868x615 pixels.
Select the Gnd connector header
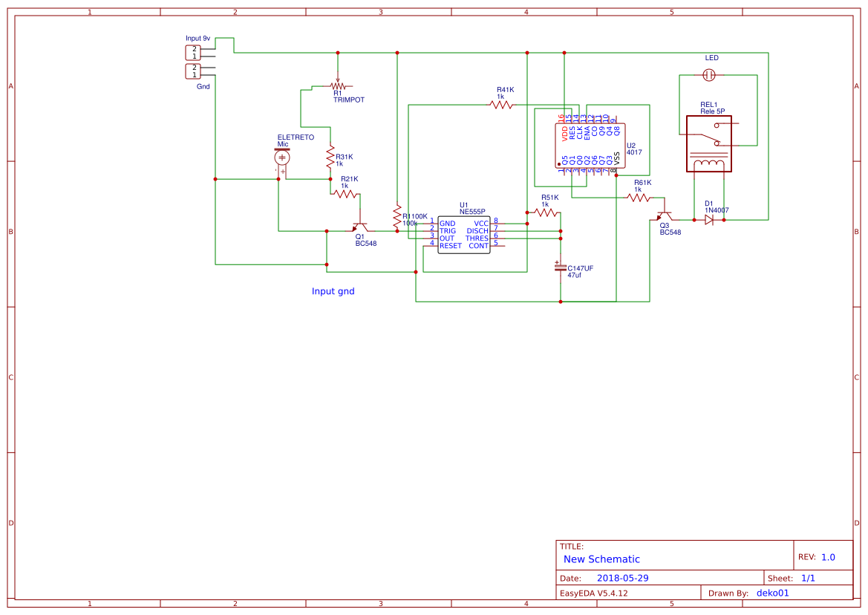(x=193, y=71)
